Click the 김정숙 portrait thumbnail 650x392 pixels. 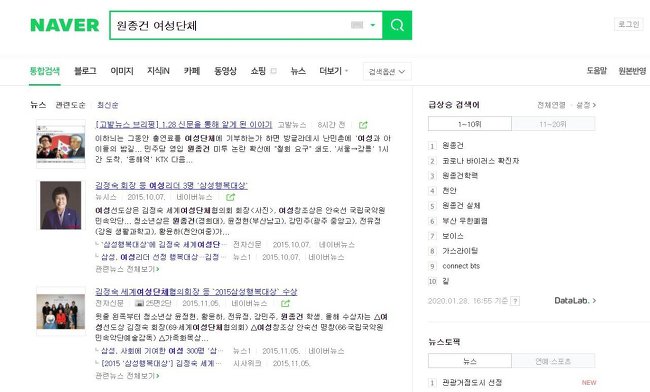click(61, 205)
